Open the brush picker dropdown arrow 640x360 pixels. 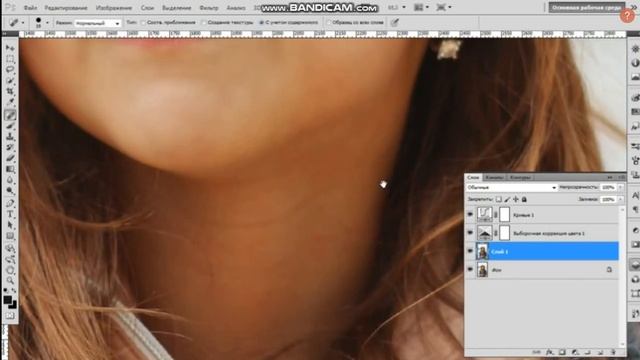coord(47,23)
